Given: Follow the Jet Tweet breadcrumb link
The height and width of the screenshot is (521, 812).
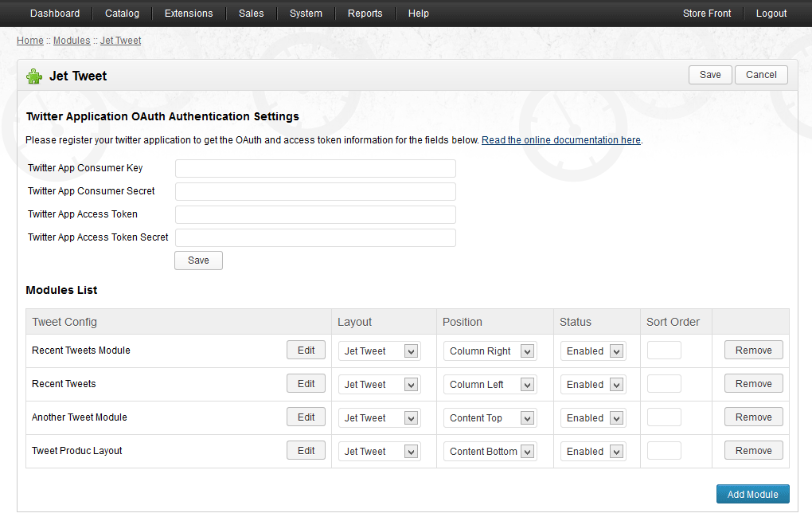Looking at the screenshot, I should tap(121, 41).
